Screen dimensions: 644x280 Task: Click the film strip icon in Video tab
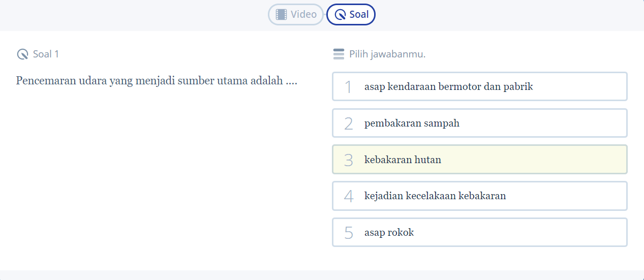tap(281, 14)
